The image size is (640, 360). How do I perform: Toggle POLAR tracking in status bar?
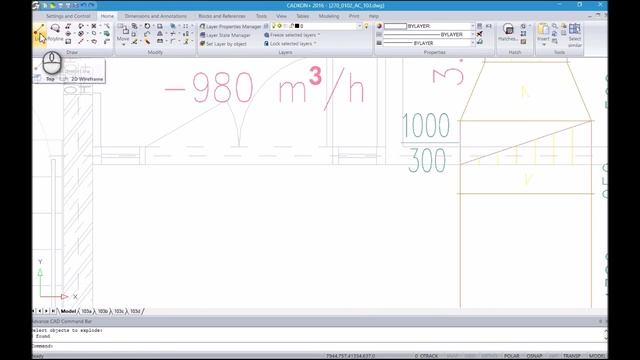tap(511, 356)
